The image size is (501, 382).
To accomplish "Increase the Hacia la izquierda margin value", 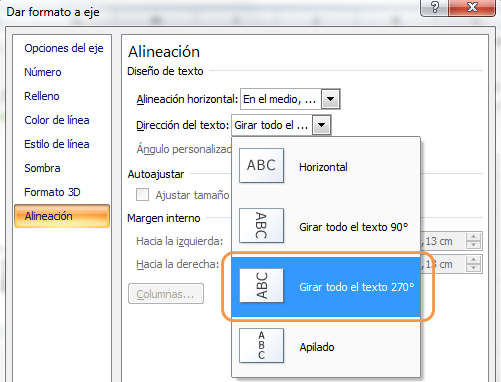I will [473, 236].
